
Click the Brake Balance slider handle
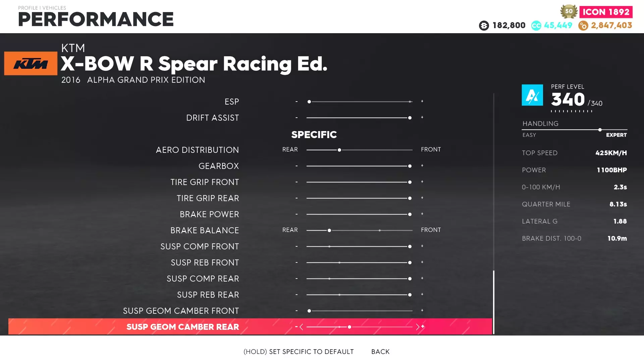click(329, 230)
